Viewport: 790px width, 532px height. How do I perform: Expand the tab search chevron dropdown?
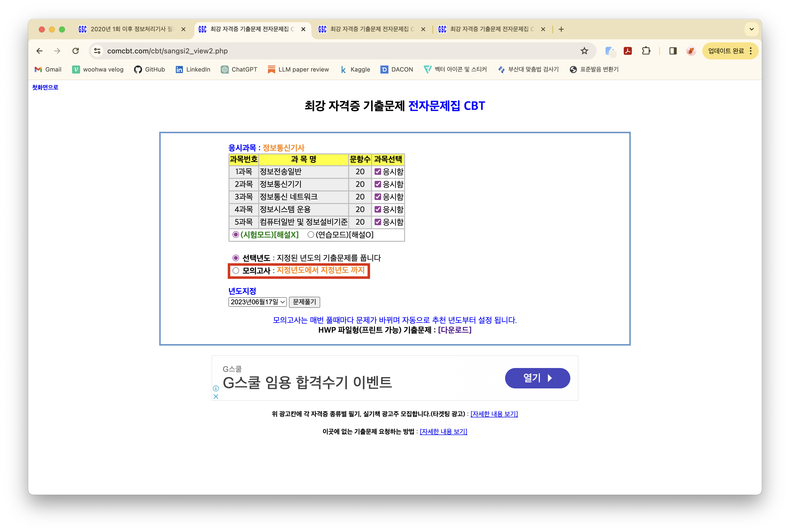(x=751, y=29)
